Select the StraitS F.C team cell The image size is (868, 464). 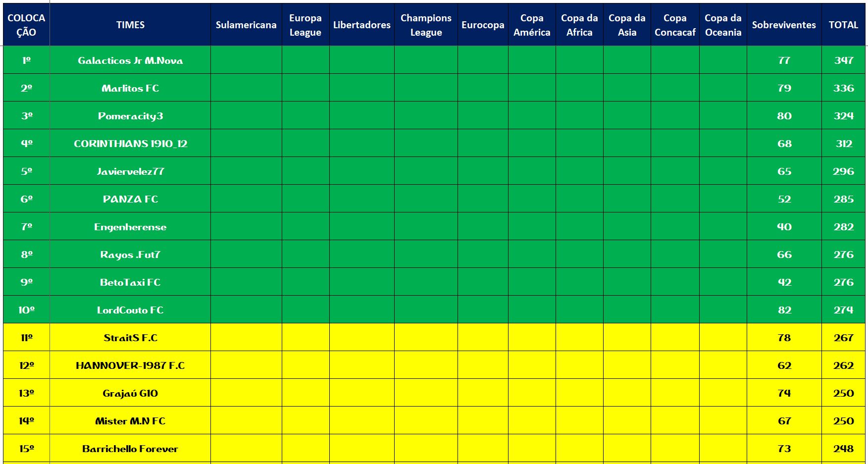(x=130, y=338)
